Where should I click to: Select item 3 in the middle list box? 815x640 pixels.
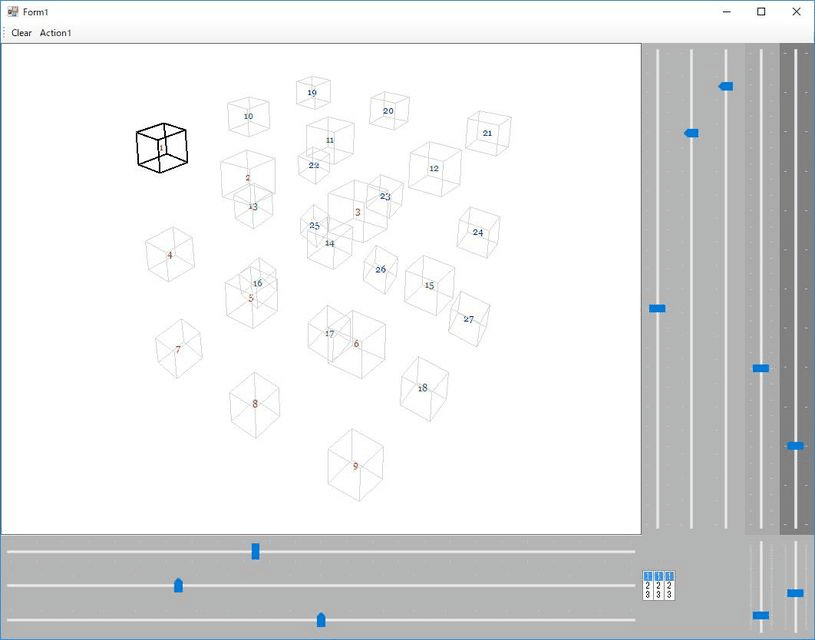point(659,594)
